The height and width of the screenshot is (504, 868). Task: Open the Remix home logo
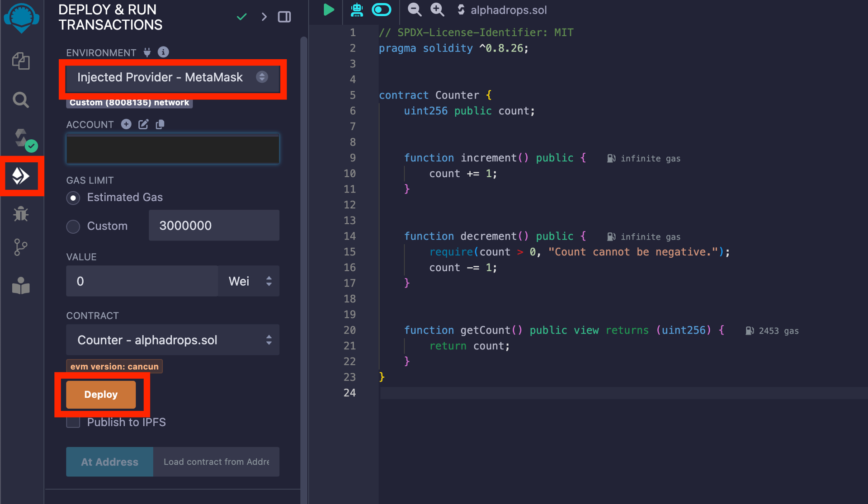21,18
